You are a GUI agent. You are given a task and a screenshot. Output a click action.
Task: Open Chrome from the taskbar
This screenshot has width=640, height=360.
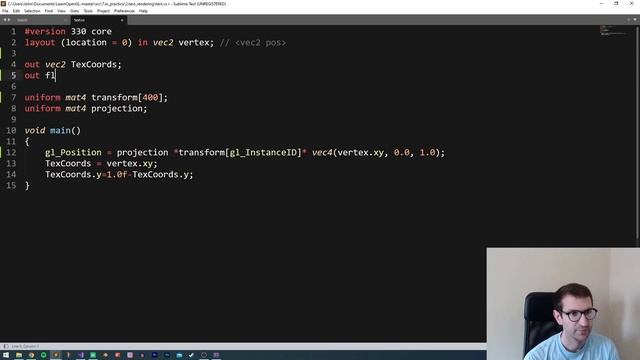[x=31, y=355]
